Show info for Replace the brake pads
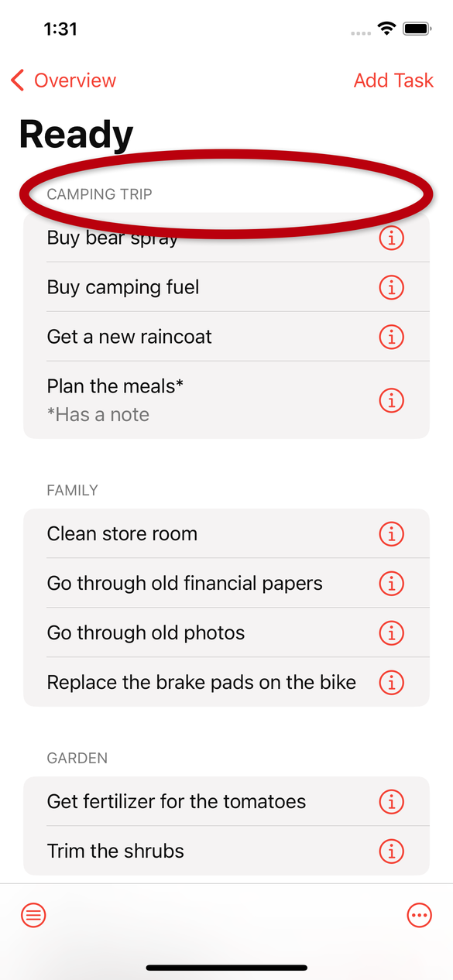 [x=392, y=682]
